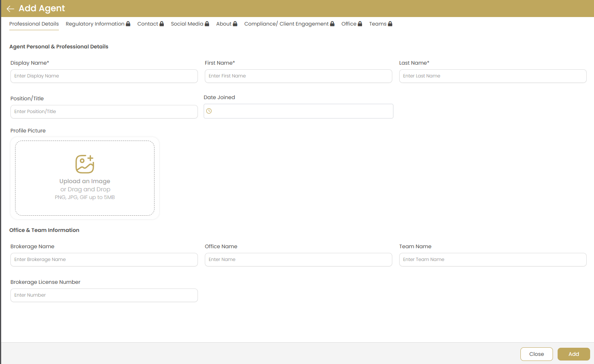Image resolution: width=594 pixels, height=364 pixels.
Task: Select the Compliance/ Client Engagement tab
Action: click(287, 24)
